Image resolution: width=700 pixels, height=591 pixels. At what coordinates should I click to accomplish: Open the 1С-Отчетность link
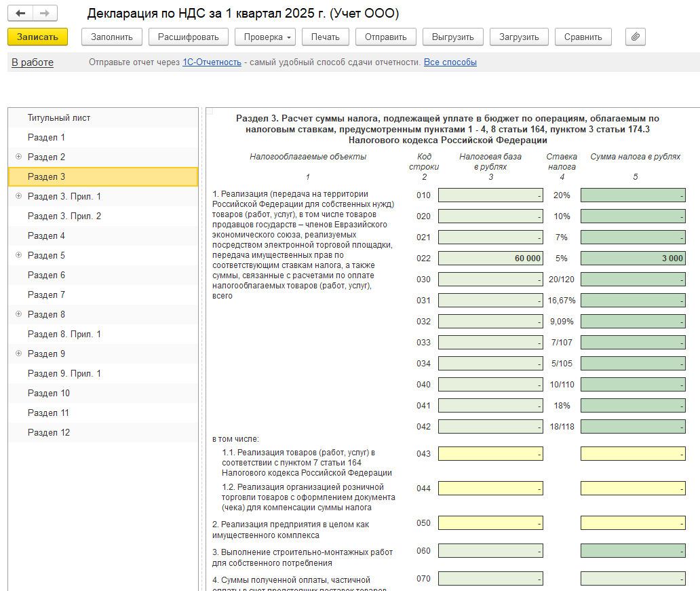(212, 62)
